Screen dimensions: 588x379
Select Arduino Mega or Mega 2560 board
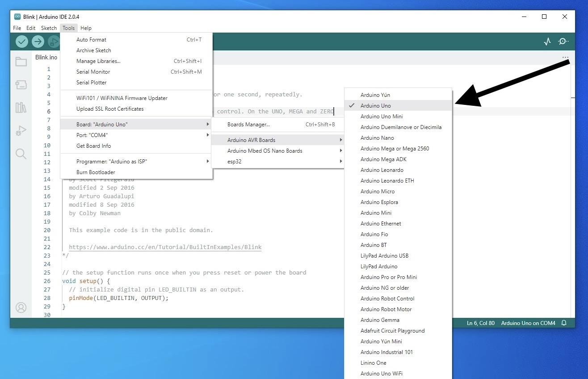(x=395, y=148)
